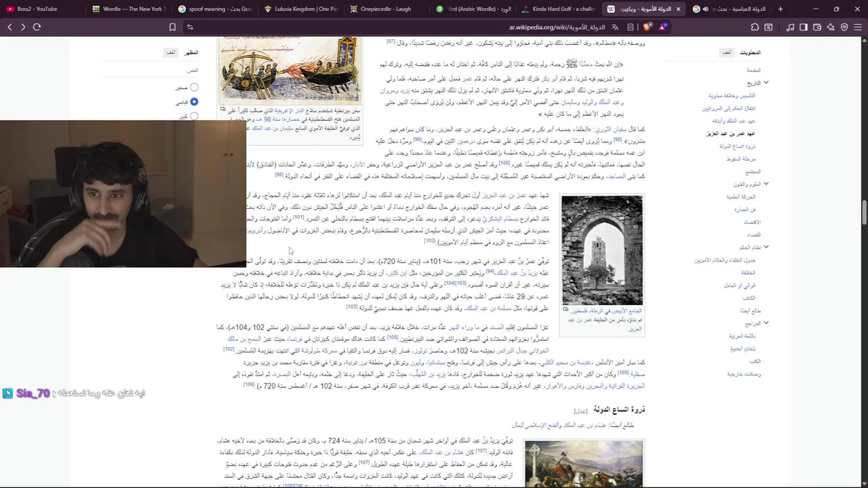Select the صغير small text size radio
The image size is (868, 488).
tap(194, 87)
